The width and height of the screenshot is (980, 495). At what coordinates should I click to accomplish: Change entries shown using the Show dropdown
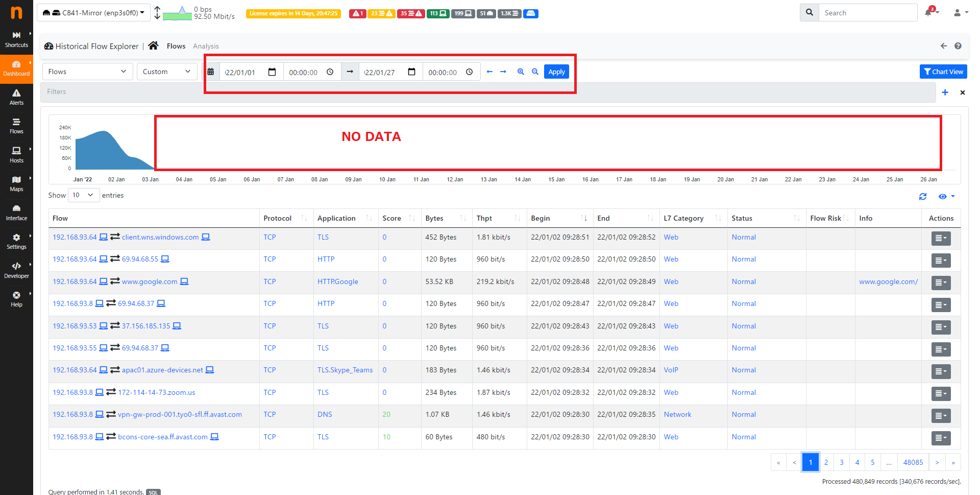tap(83, 195)
